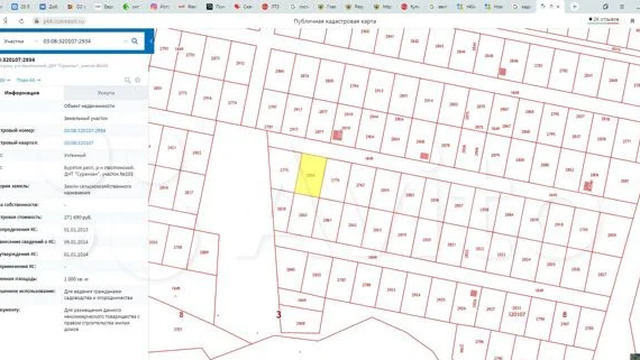Expand the 'Права' dropdown link under title
Viewport: 640px width, 360px height.
tap(28, 80)
